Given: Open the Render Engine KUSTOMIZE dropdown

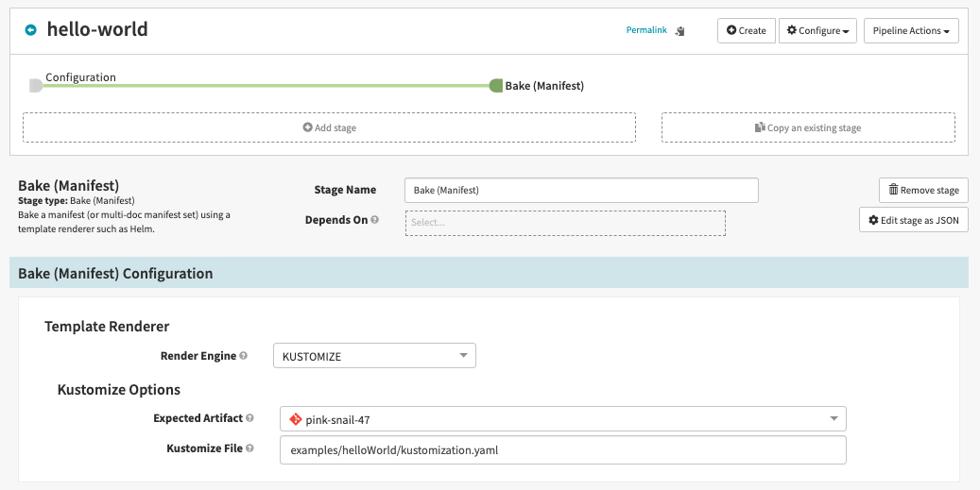Looking at the screenshot, I should pyautogui.click(x=373, y=356).
